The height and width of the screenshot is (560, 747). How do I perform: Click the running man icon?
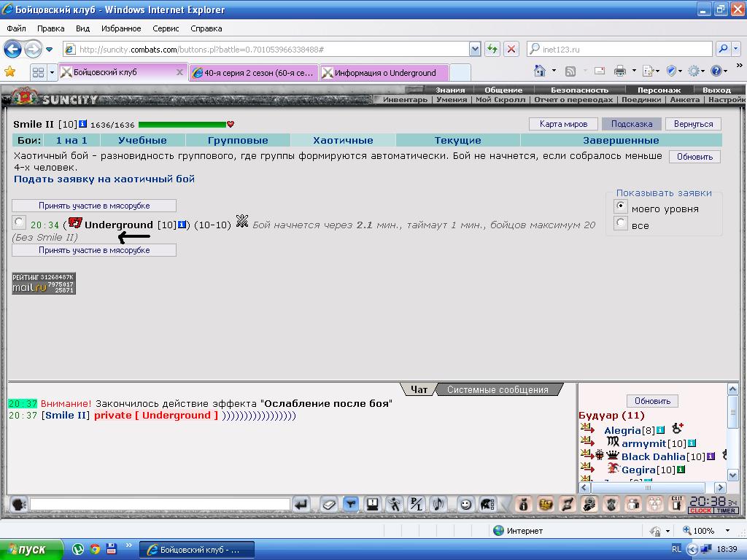click(395, 504)
